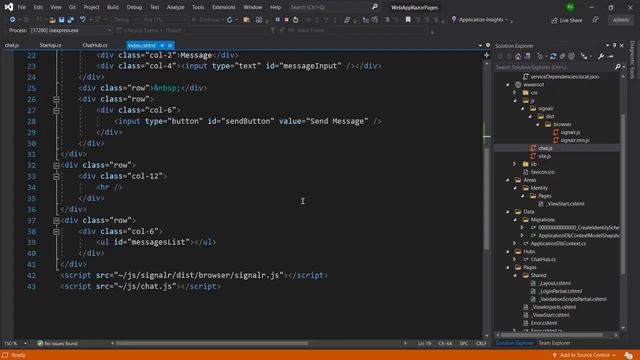
Task: Open the Extensions menu
Action: (223, 7)
